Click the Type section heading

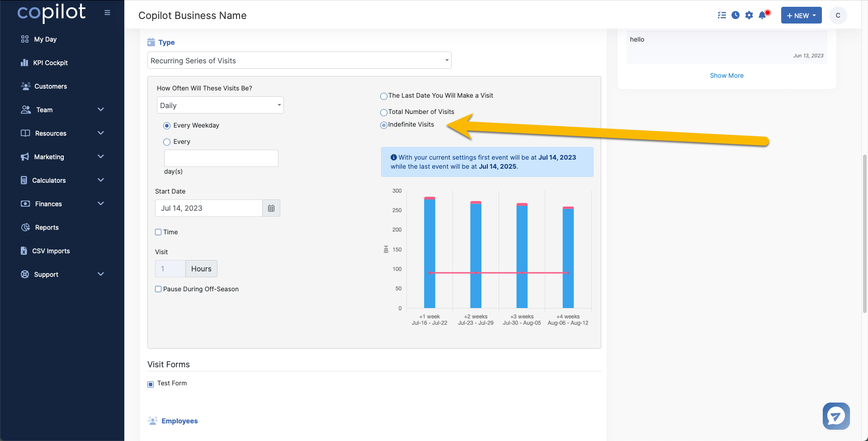(x=166, y=43)
